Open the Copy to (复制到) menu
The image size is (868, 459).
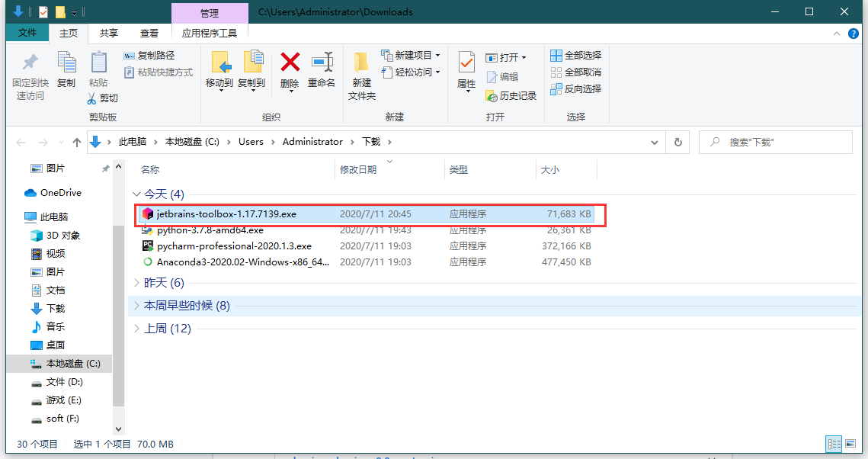pos(252,71)
